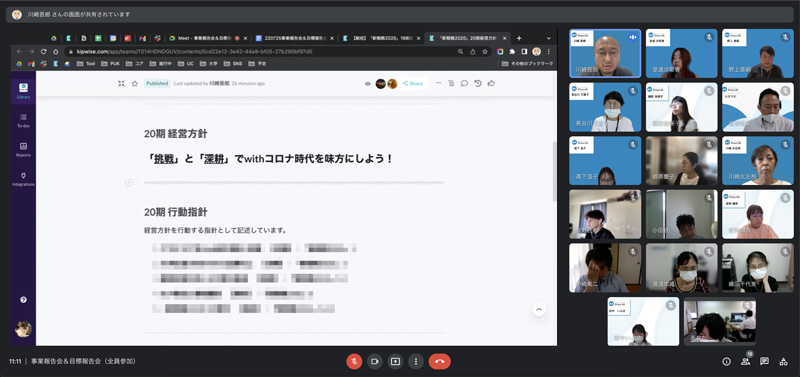Open the browser extensions puzzle icon
Viewport: 800px width, 377px height.
pos(512,52)
